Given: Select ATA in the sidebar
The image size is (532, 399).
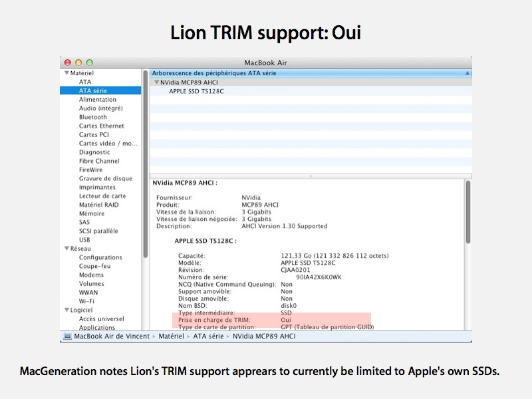Looking at the screenshot, I should [85, 82].
